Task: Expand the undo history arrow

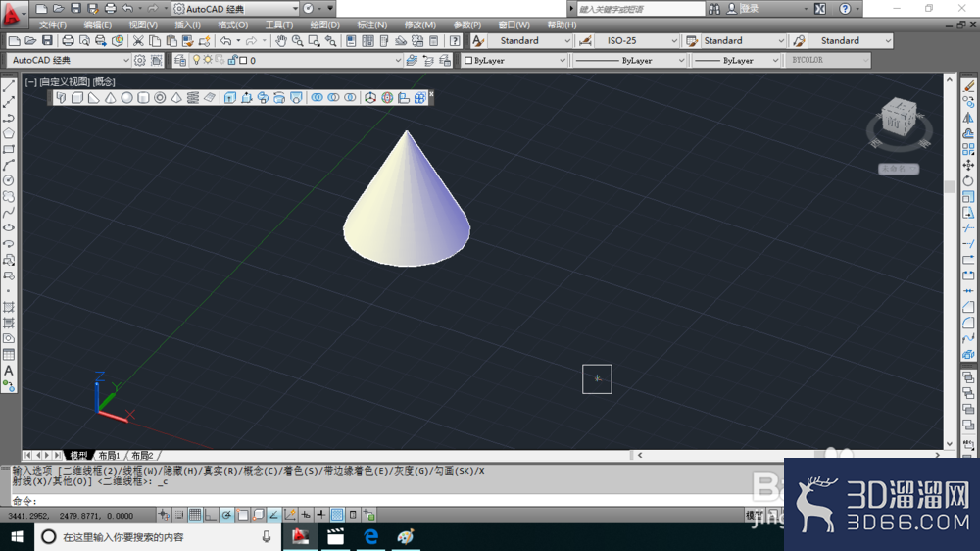Action: (238, 40)
